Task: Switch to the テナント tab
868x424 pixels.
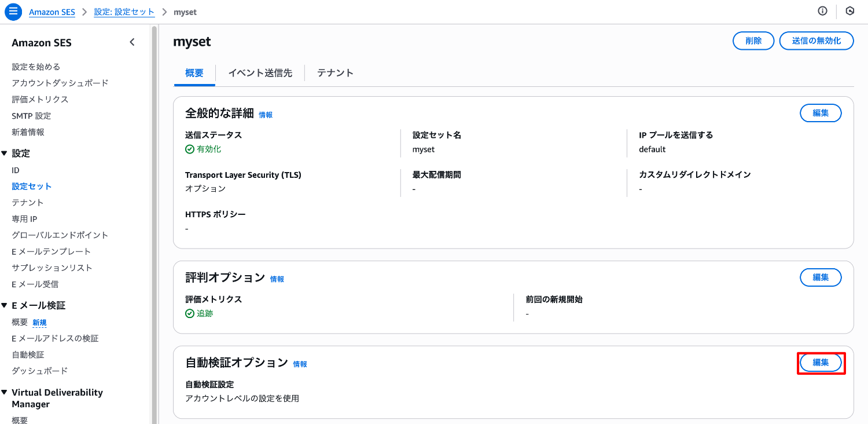Action: (x=335, y=73)
